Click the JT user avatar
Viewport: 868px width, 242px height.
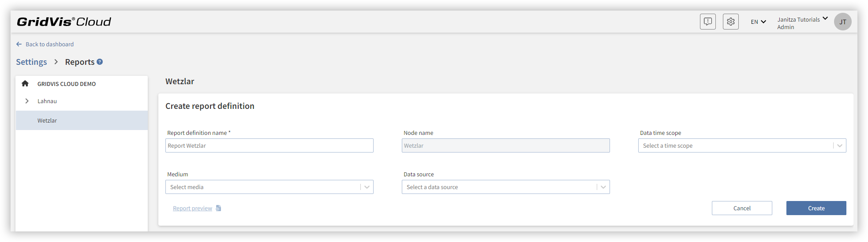tap(842, 22)
